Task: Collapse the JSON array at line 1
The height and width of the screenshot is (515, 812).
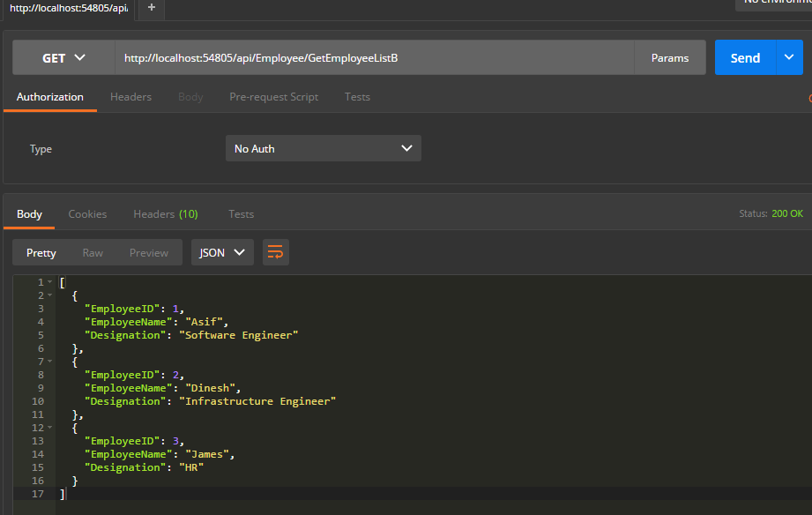Action: pos(50,282)
